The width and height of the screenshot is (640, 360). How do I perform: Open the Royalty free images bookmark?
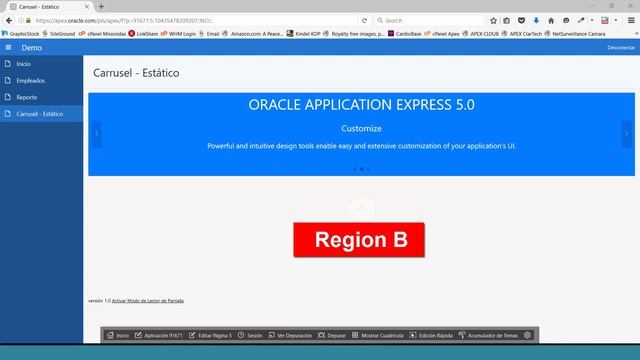point(353,34)
